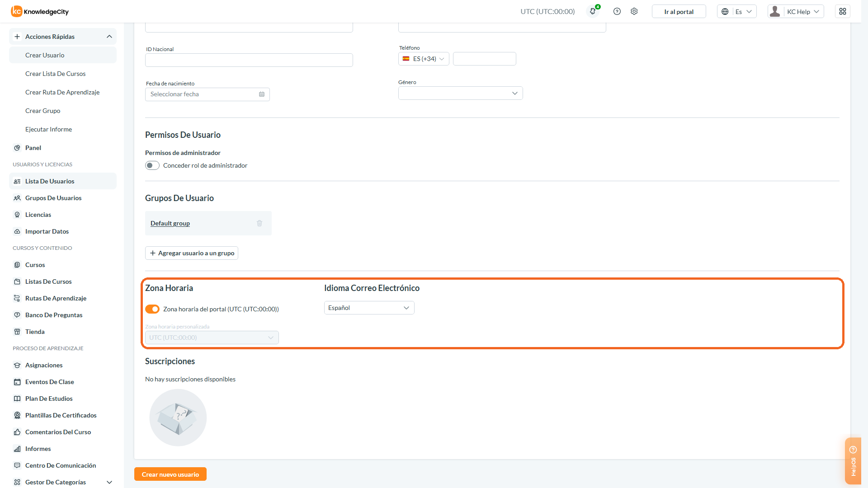Open the ES (+34) country code dropdown
The image size is (868, 488).
tap(424, 59)
